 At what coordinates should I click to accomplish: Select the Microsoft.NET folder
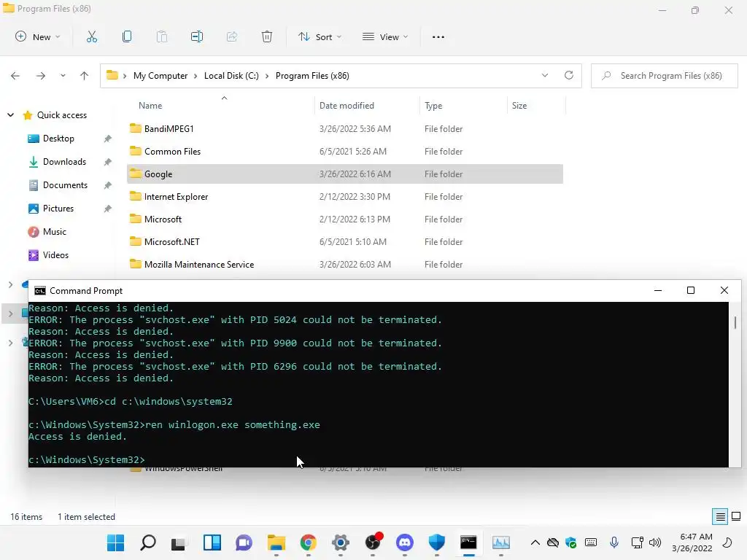click(x=345, y=242)
